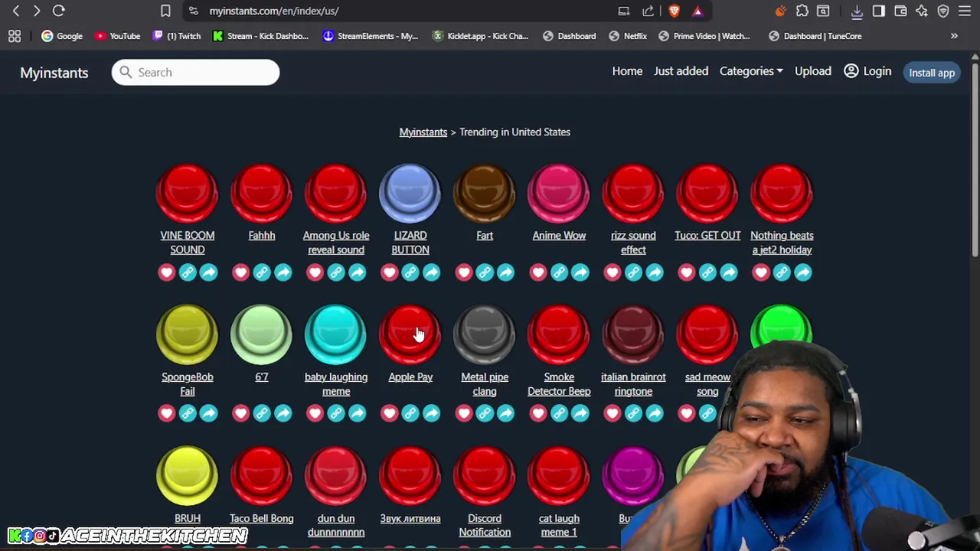Image resolution: width=980 pixels, height=551 pixels.
Task: Play the pink Anime Wow button
Action: (x=559, y=193)
